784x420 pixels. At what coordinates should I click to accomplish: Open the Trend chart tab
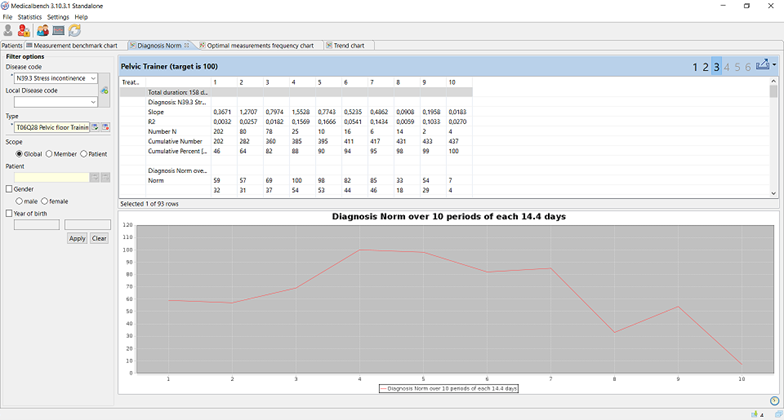click(x=349, y=46)
